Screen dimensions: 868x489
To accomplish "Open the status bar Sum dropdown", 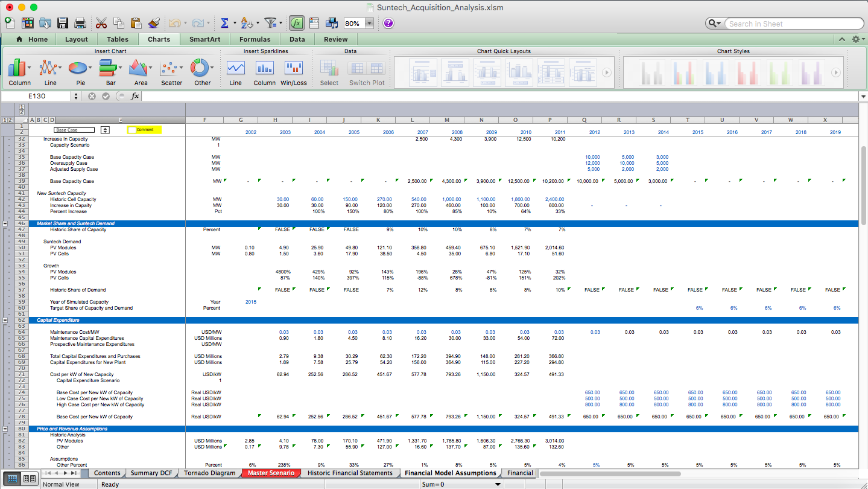I will point(498,484).
